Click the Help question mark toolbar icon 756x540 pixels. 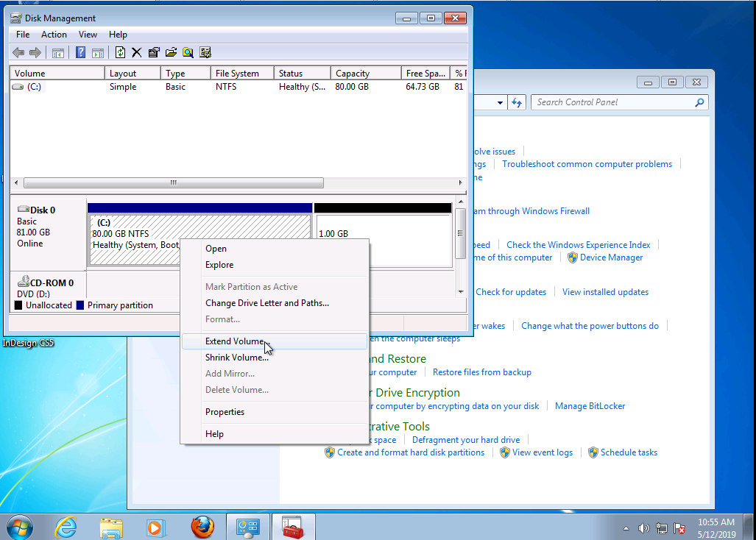(81, 52)
